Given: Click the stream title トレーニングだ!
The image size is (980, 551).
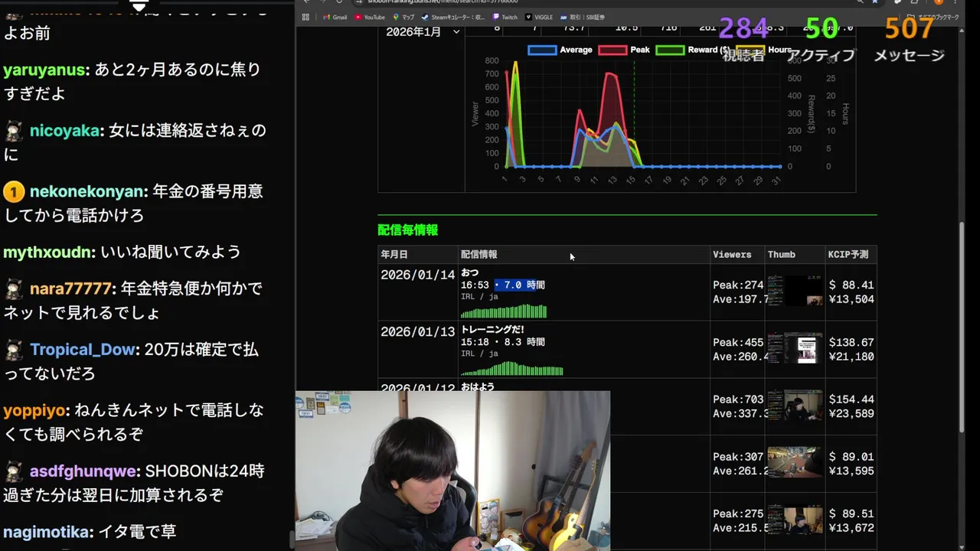Looking at the screenshot, I should (x=492, y=329).
